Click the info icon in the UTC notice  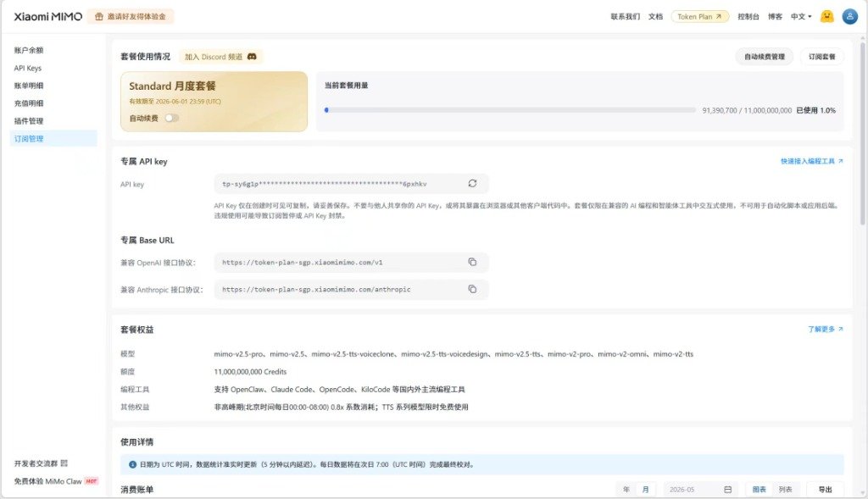point(132,465)
